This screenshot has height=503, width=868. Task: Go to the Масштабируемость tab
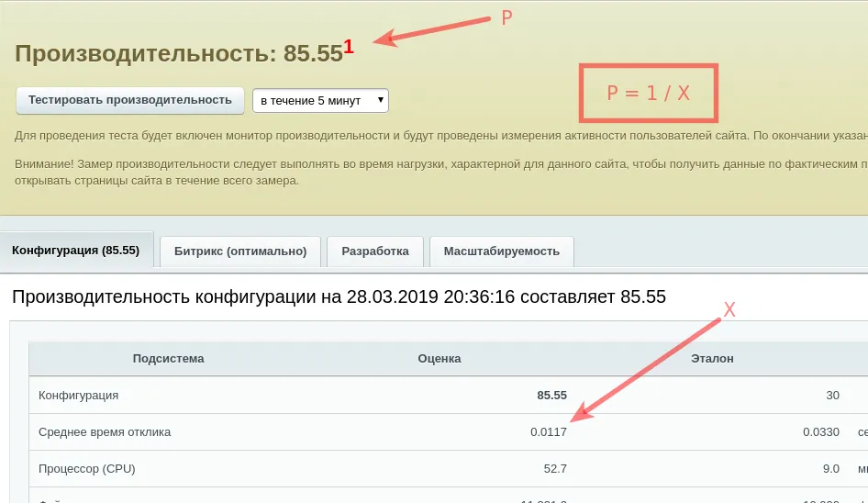[x=501, y=251]
